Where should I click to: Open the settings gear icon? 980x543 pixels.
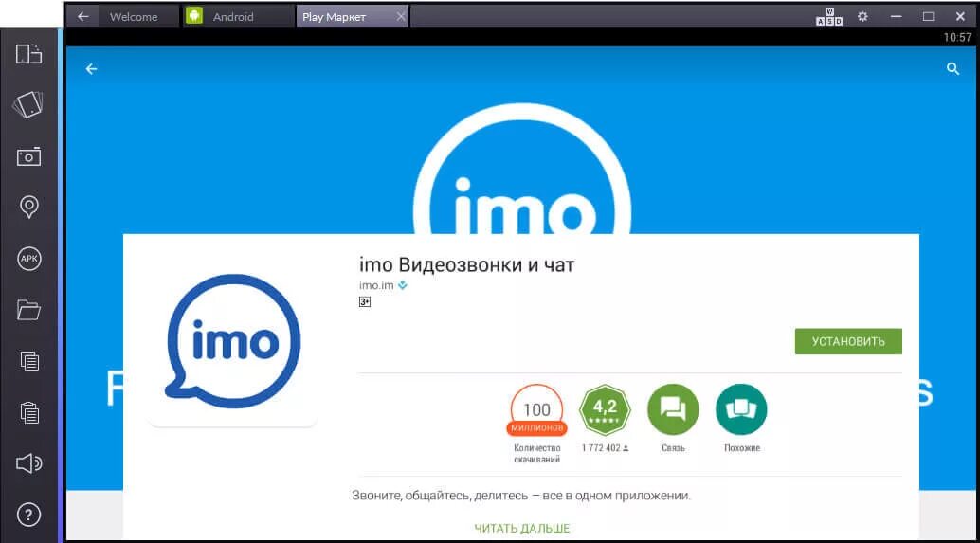pos(862,17)
